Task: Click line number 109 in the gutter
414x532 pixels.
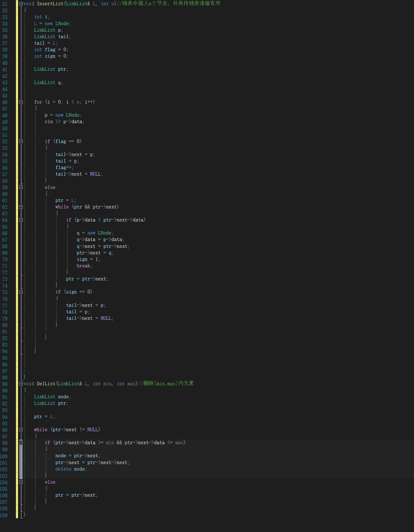Action: pyautogui.click(x=4, y=515)
